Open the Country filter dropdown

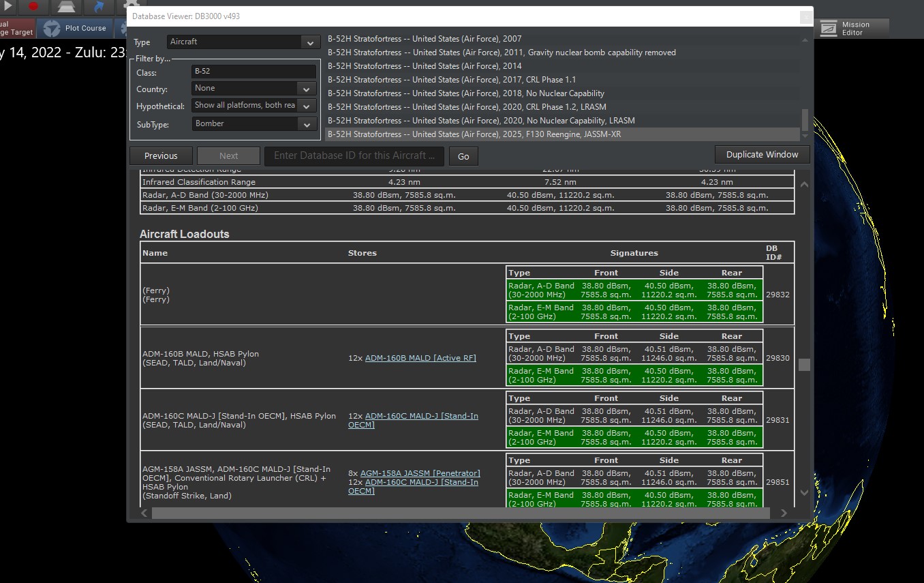[254, 89]
